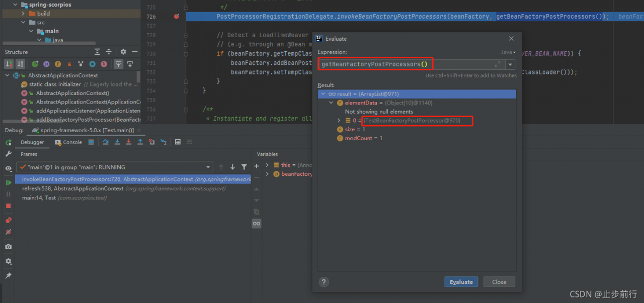The width and height of the screenshot is (644, 303).
Task: Click frames filter funnel icon
Action: pyautogui.click(x=244, y=167)
